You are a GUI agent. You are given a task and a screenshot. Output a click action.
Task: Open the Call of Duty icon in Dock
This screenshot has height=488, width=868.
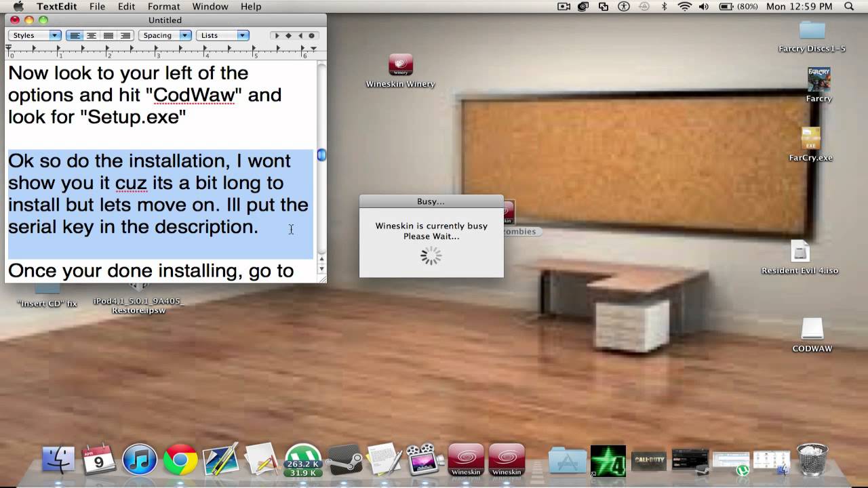[649, 461]
